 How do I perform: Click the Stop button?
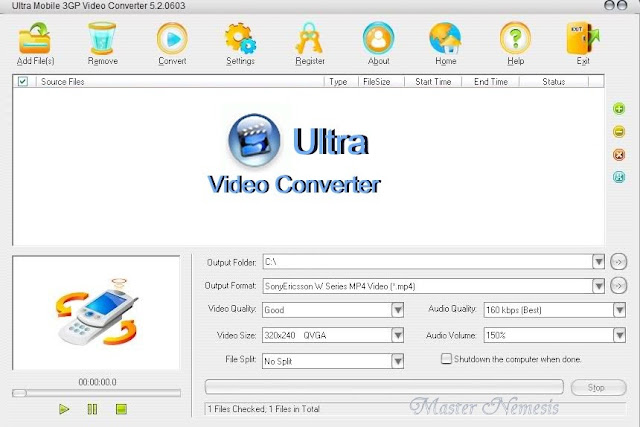598,387
